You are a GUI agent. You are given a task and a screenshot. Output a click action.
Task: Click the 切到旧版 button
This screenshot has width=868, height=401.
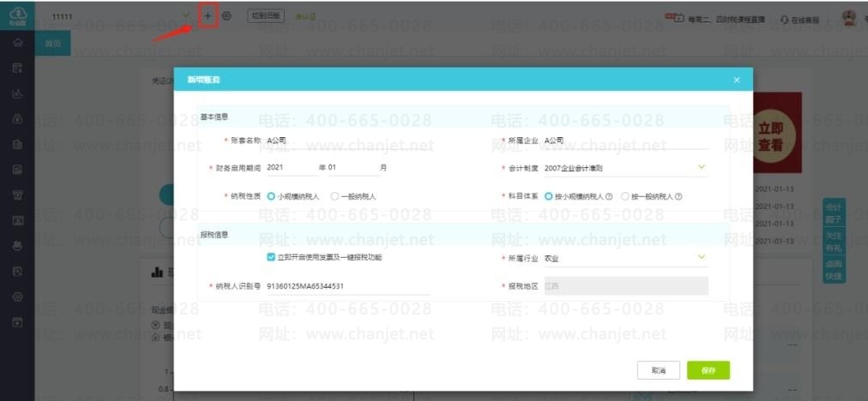click(266, 16)
